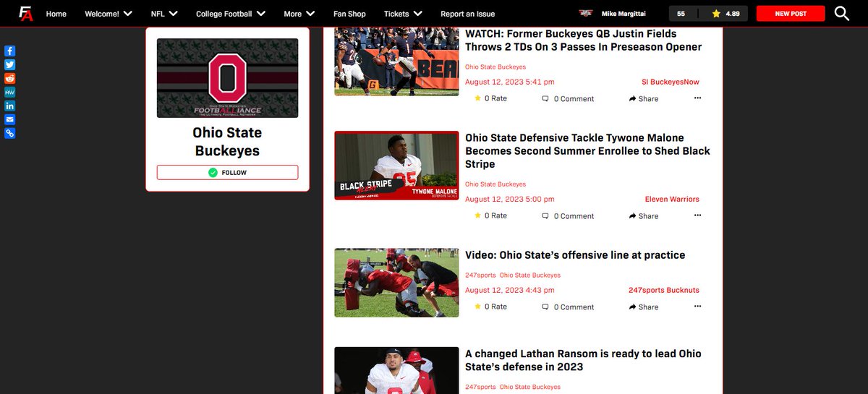This screenshot has height=394, width=868.
Task: Click Ohio State Buckeyes banner image
Action: pyautogui.click(x=227, y=78)
